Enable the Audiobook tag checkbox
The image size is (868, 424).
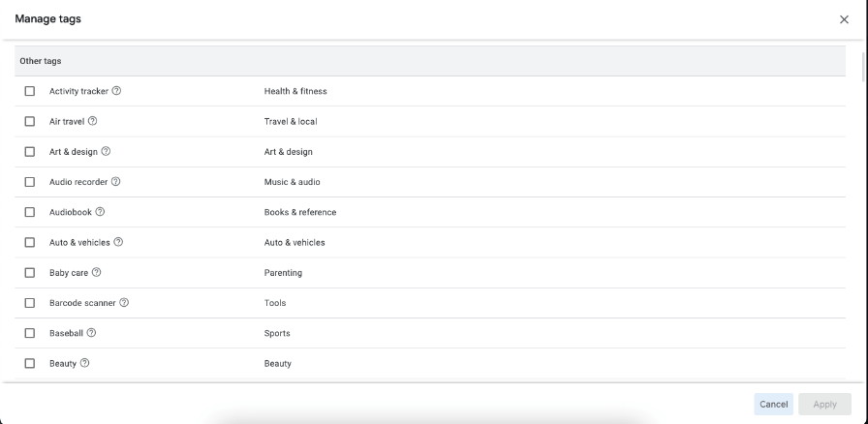pyautogui.click(x=29, y=212)
